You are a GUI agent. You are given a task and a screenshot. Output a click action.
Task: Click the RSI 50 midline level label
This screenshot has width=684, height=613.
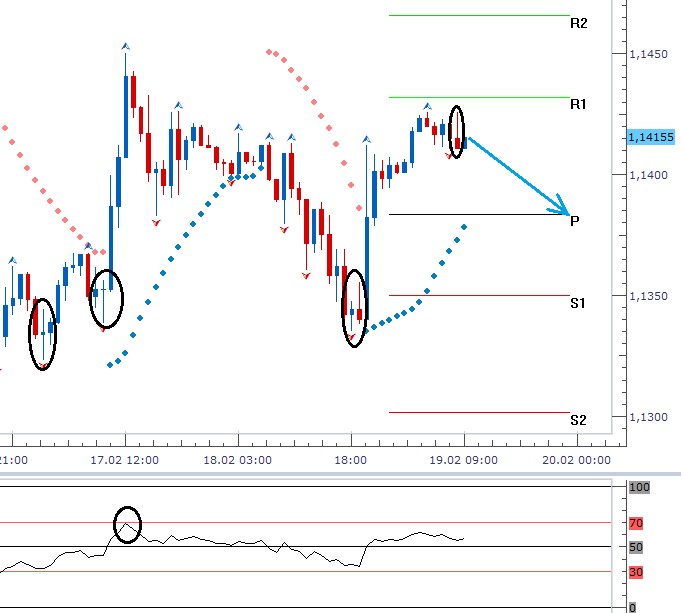point(636,547)
